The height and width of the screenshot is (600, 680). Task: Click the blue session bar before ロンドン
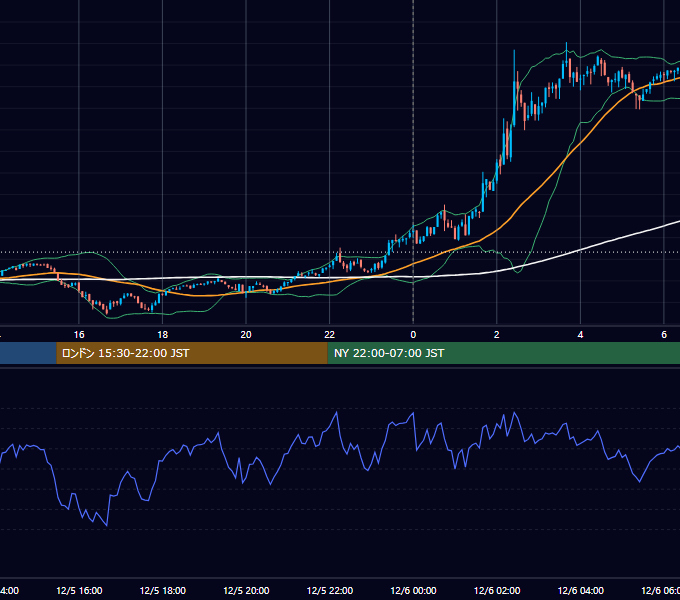coord(28,353)
